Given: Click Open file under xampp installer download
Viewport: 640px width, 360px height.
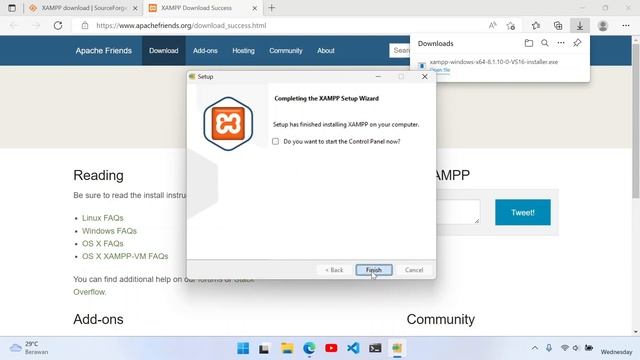Looking at the screenshot, I should (440, 70).
